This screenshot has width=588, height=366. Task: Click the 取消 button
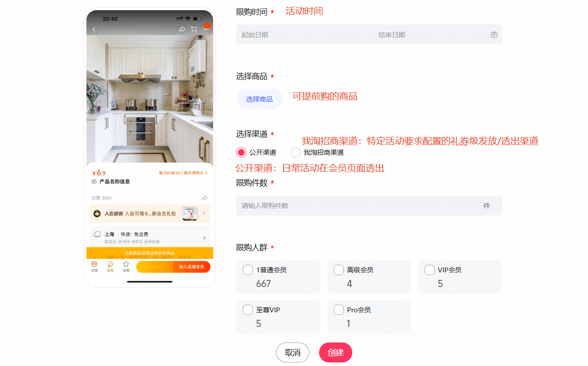coord(292,353)
